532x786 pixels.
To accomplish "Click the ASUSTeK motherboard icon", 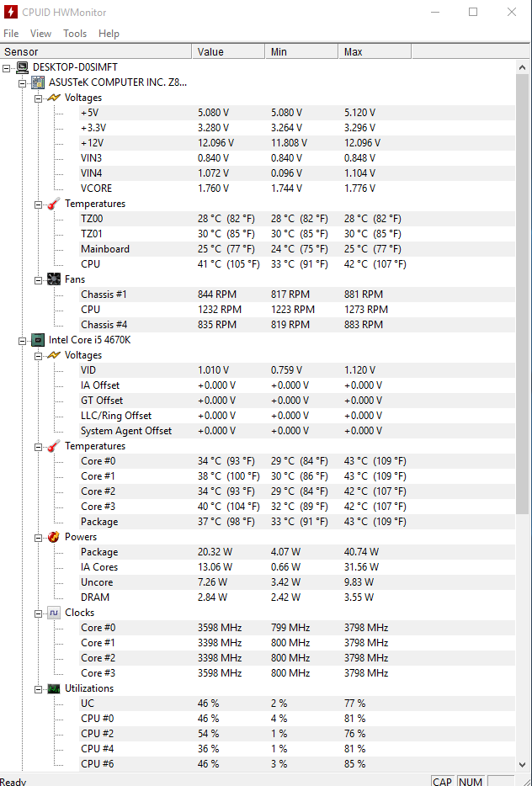I will (x=38, y=82).
